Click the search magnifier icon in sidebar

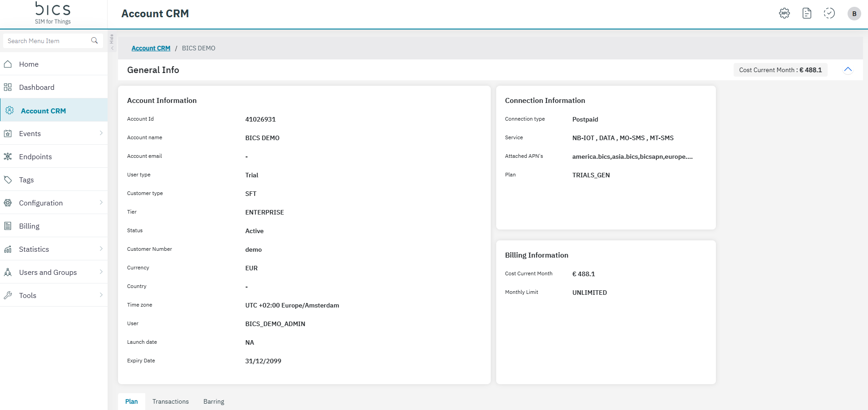coord(94,41)
